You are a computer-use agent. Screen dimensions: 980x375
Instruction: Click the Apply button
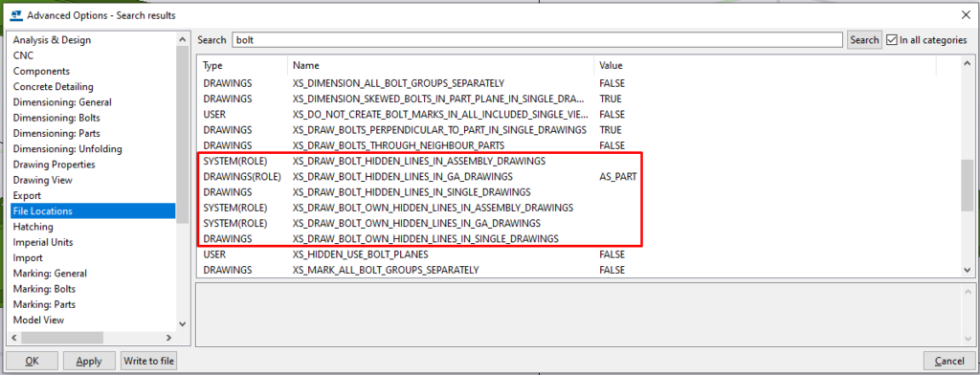[x=89, y=361]
